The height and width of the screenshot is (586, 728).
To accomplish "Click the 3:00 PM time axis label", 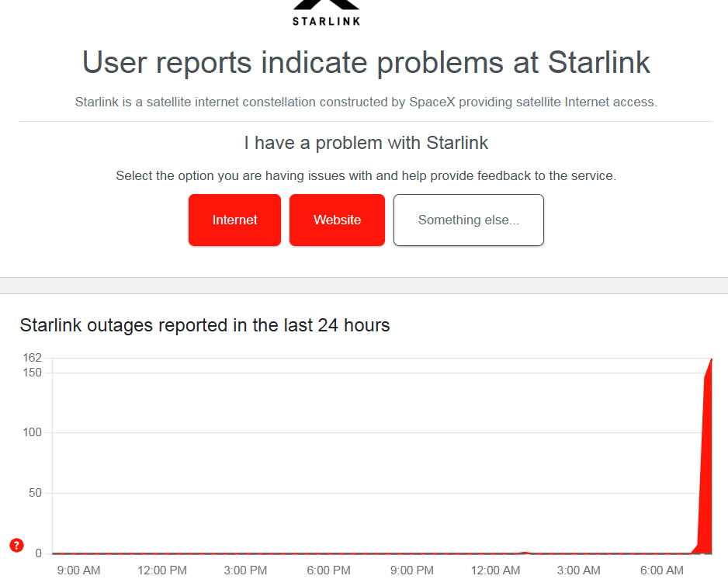I will click(245, 570).
